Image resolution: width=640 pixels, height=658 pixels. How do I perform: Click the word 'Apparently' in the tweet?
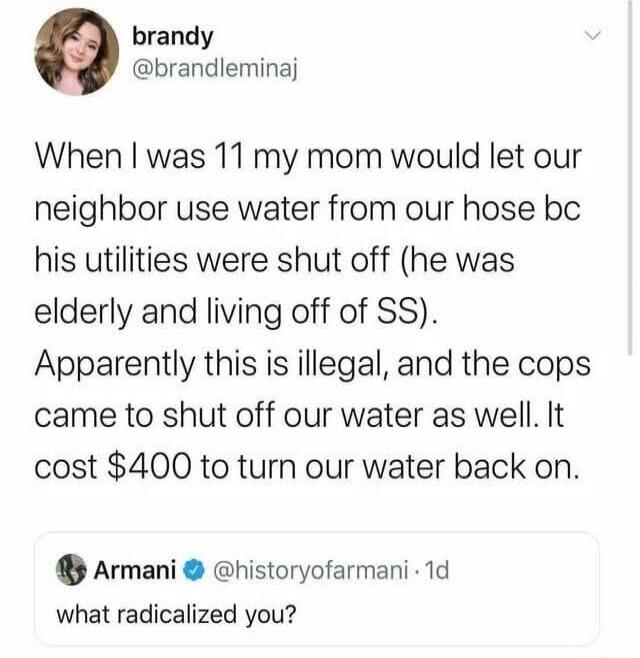coord(114,364)
